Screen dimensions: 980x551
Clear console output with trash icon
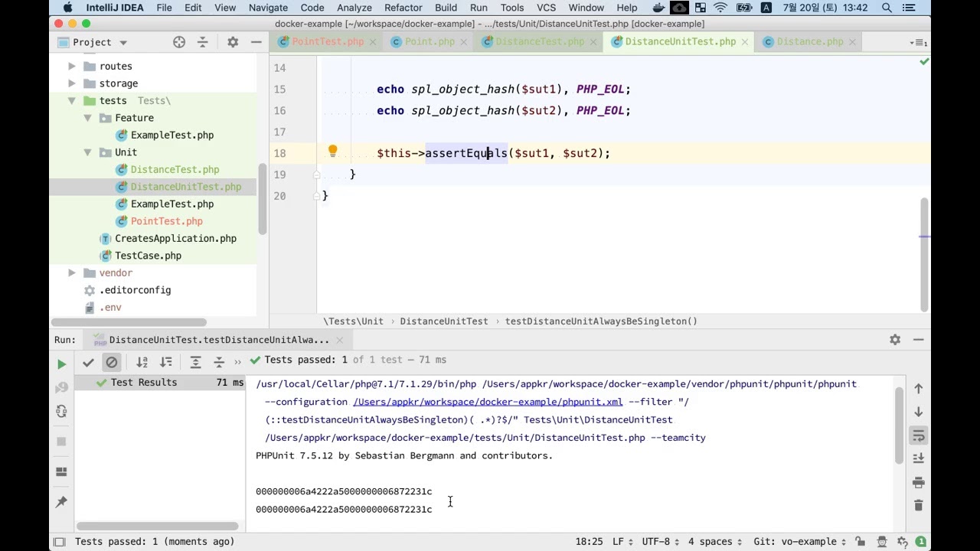(919, 505)
